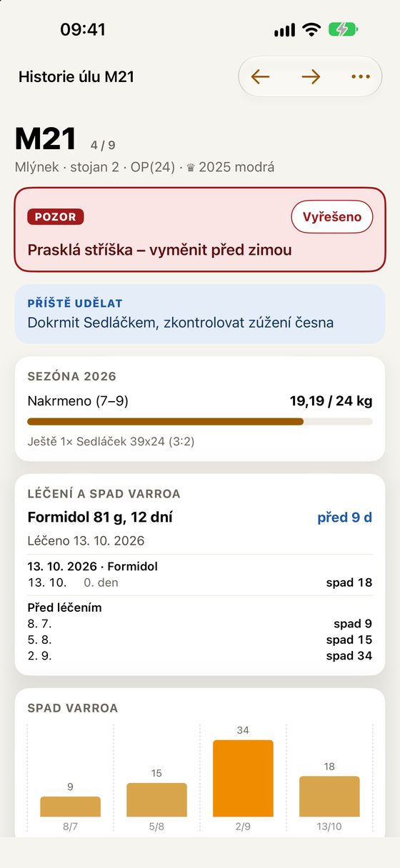Select the 2. 9. spad 34 row
400x868 pixels.
click(200, 655)
